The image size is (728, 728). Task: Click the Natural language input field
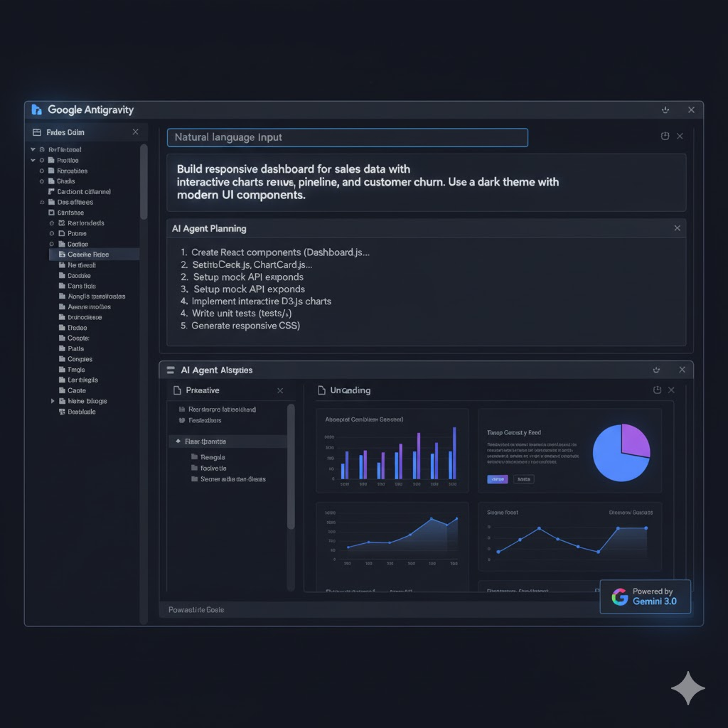pyautogui.click(x=347, y=137)
